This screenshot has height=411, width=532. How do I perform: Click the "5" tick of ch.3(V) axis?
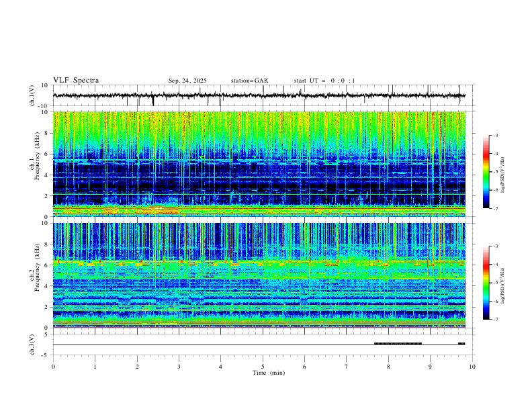(x=47, y=334)
